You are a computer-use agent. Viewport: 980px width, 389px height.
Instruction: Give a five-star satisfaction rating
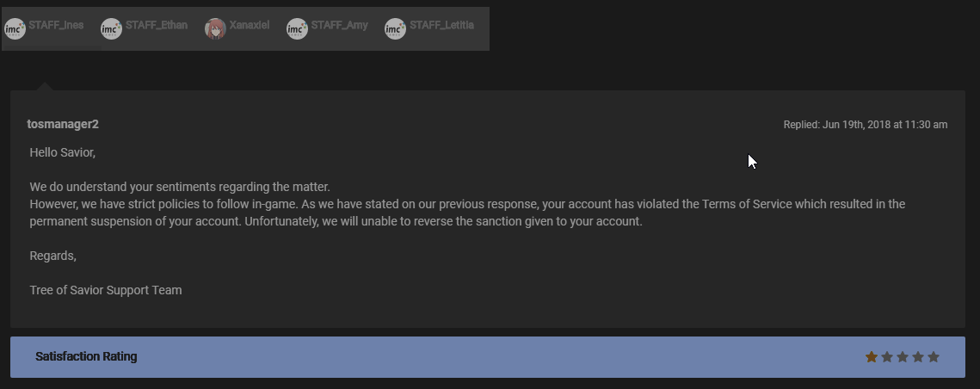(934, 356)
